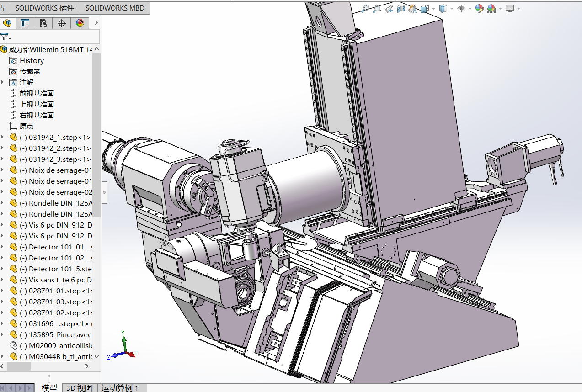Switch to FeatureManager design tree tab
This screenshot has width=582, height=392.
coord(7,23)
